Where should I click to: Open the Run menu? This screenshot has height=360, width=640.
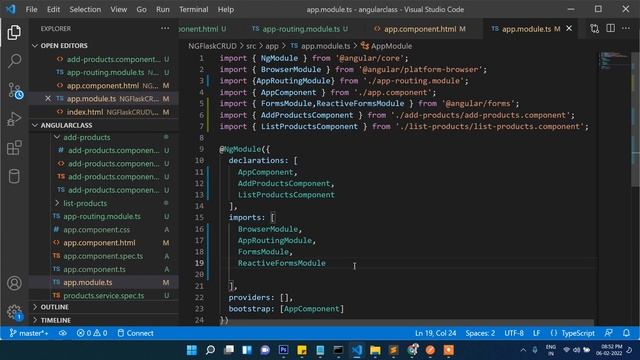pyautogui.click(x=162, y=9)
